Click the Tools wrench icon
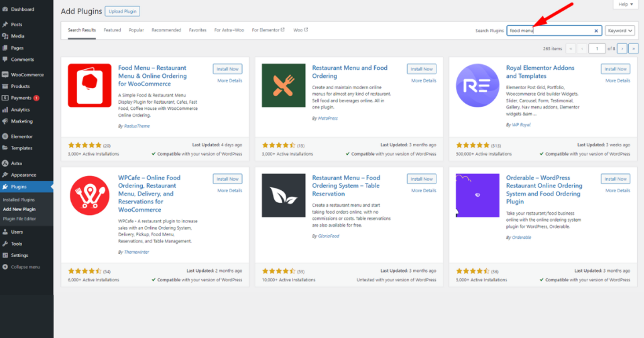Screen dimensions: 644x338 [5, 244]
